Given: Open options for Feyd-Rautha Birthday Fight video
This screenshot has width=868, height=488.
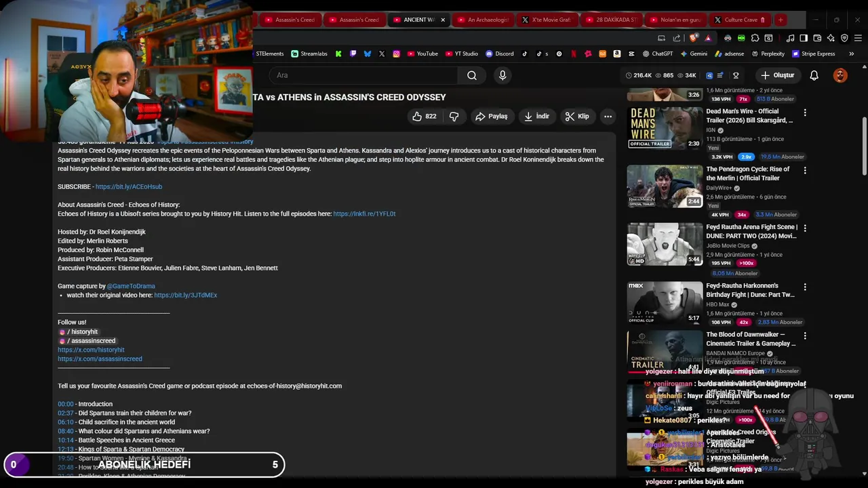Looking at the screenshot, I should [805, 287].
